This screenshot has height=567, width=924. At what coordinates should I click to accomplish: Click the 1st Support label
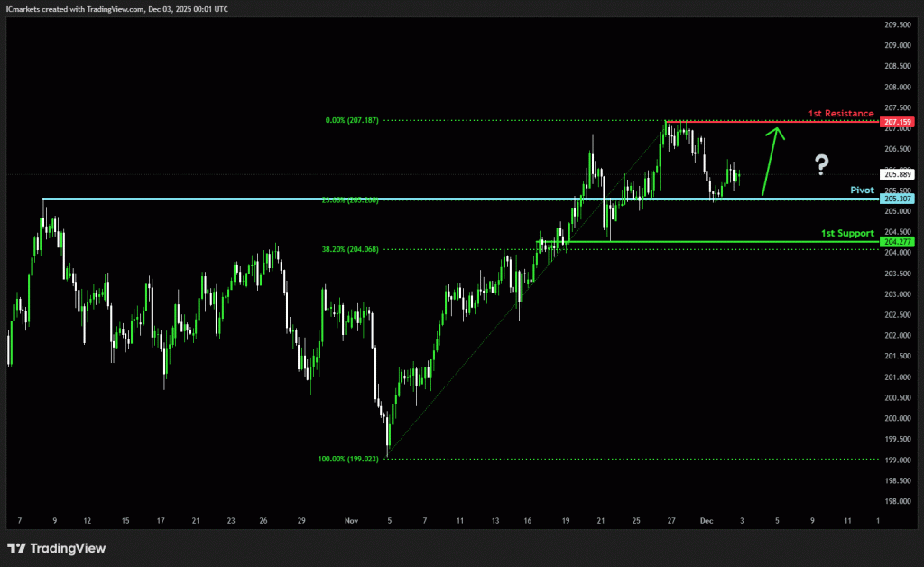point(846,233)
